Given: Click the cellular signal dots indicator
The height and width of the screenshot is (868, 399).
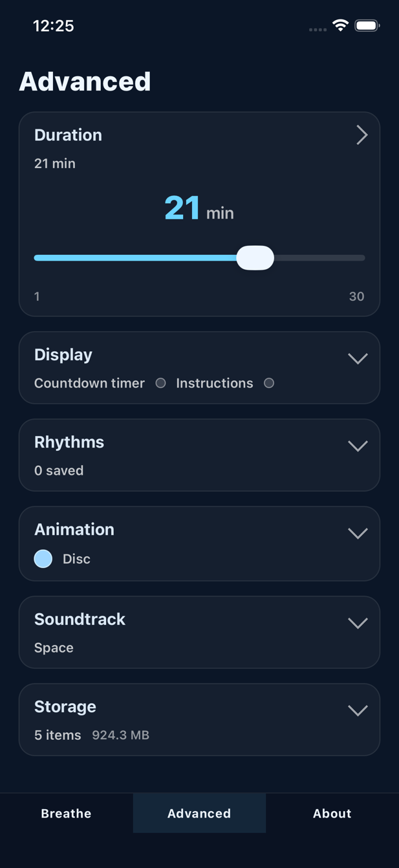Looking at the screenshot, I should (x=316, y=28).
